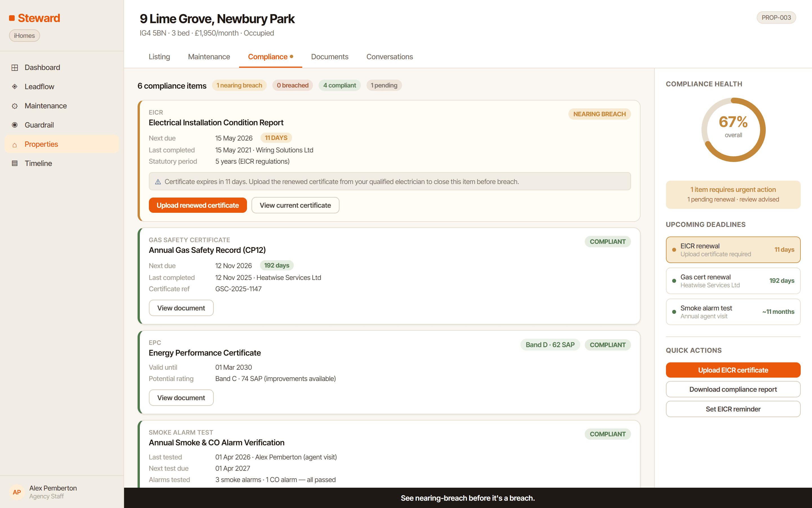Click '15 May 2021 · Wiring Solutions Ltd'
812x508 pixels.
click(264, 150)
